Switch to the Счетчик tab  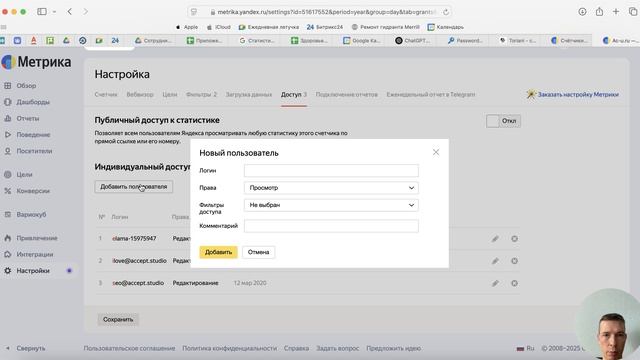[106, 94]
